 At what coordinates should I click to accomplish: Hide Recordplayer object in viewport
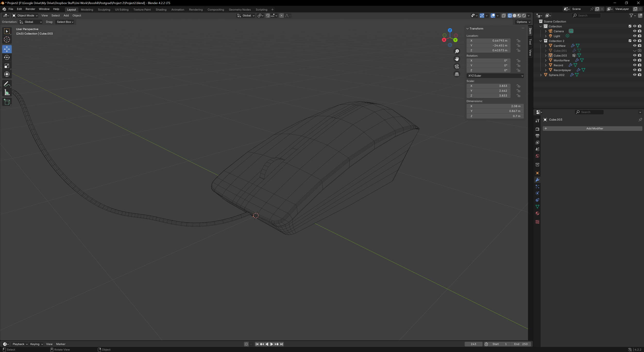tap(634, 70)
